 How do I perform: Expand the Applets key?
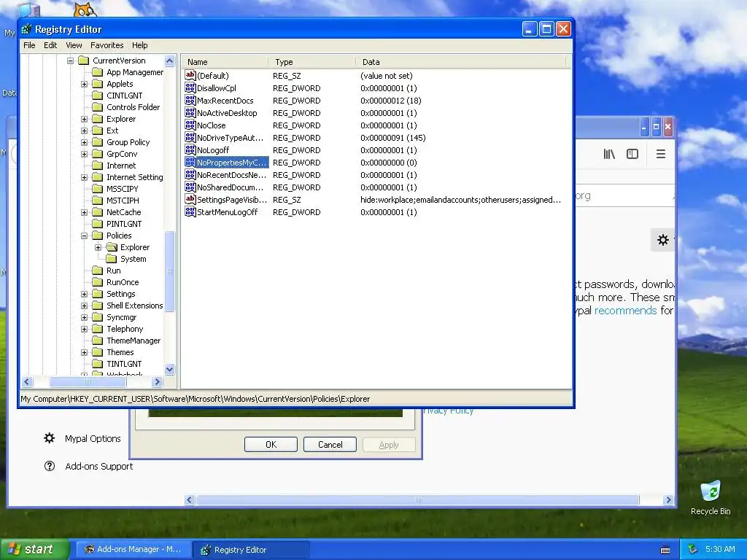pos(85,84)
